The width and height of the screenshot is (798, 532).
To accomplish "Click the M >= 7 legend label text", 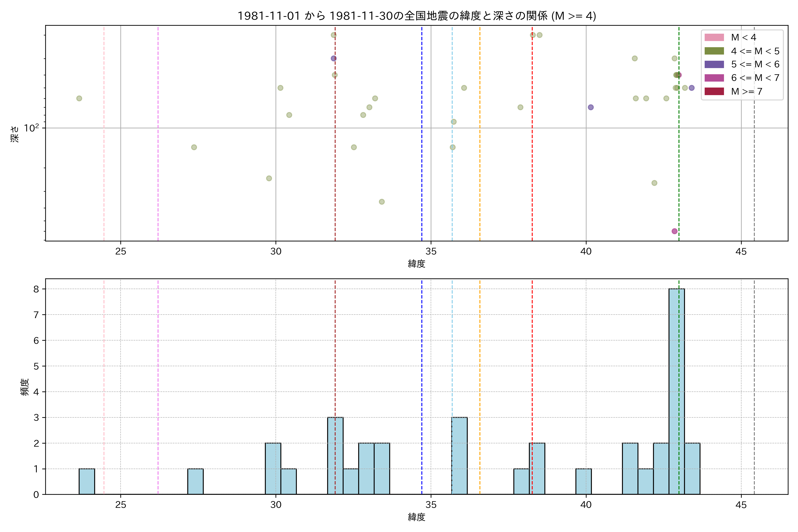I will [x=746, y=91].
